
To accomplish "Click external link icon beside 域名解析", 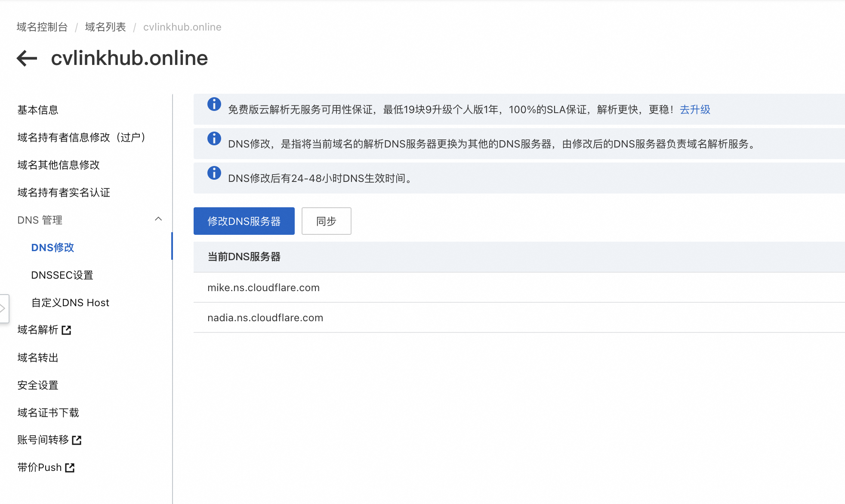I will 66,330.
